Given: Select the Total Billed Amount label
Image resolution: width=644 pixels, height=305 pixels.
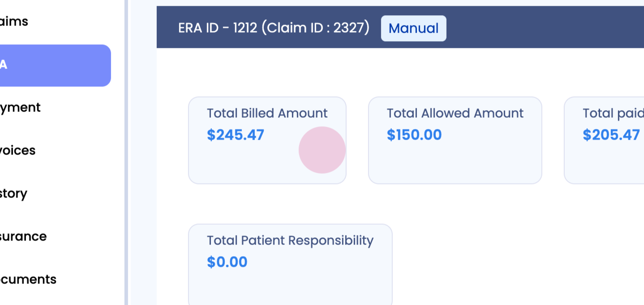Looking at the screenshot, I should 267,113.
